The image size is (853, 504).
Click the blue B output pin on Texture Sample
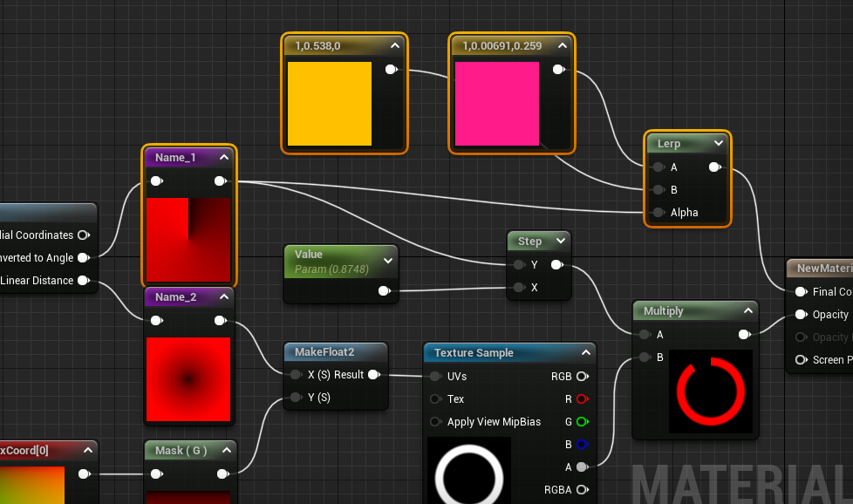pos(583,444)
